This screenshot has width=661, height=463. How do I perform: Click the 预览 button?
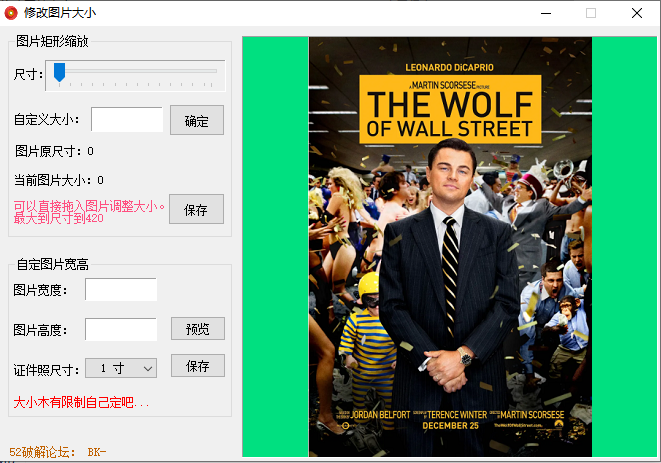click(198, 329)
